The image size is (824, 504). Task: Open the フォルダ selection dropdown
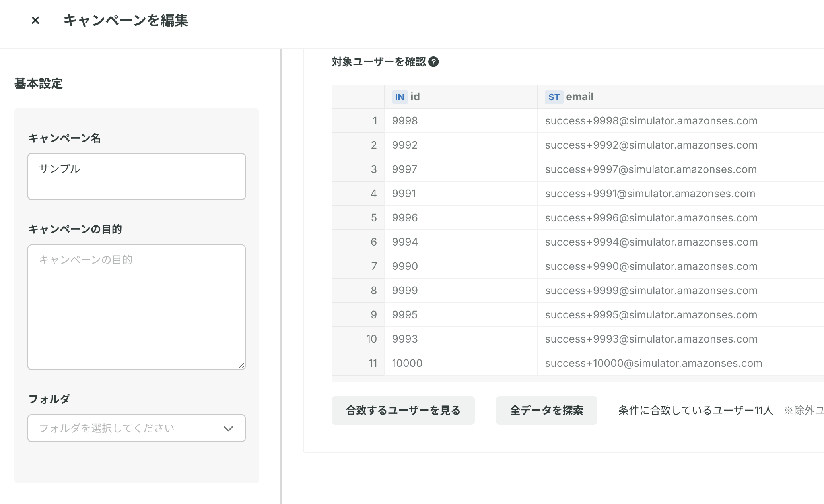pyautogui.click(x=136, y=428)
